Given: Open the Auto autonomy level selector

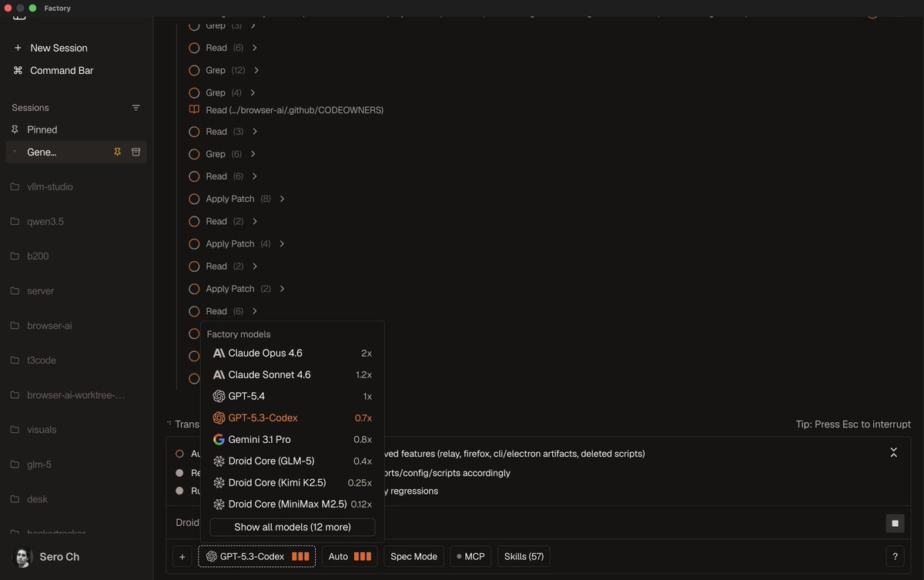Looking at the screenshot, I should pyautogui.click(x=350, y=557).
